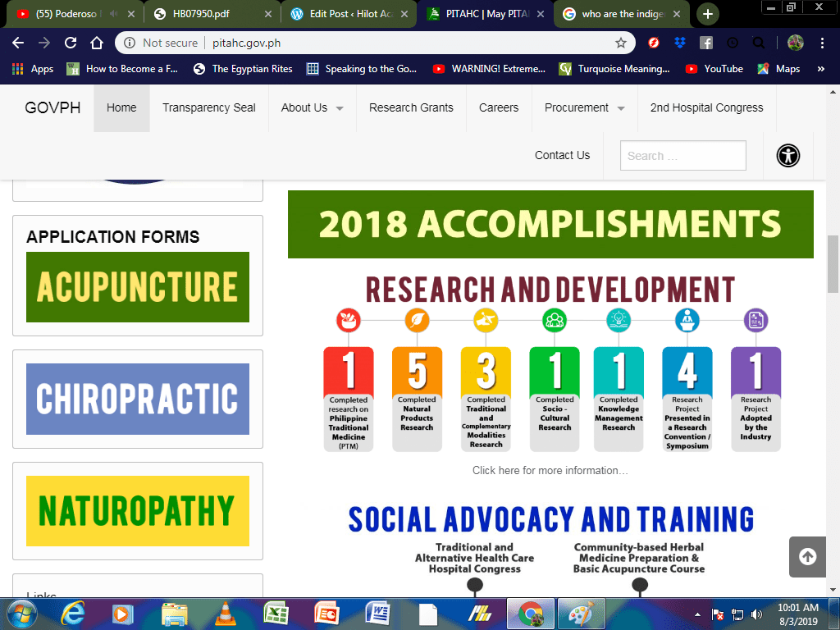Image resolution: width=840 pixels, height=630 pixels.
Task: Switch to the Google search tab
Action: point(620,14)
